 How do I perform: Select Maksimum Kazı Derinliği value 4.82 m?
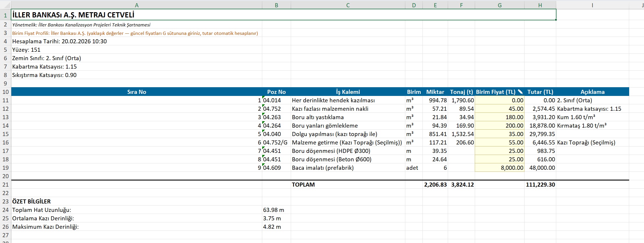pos(276,227)
